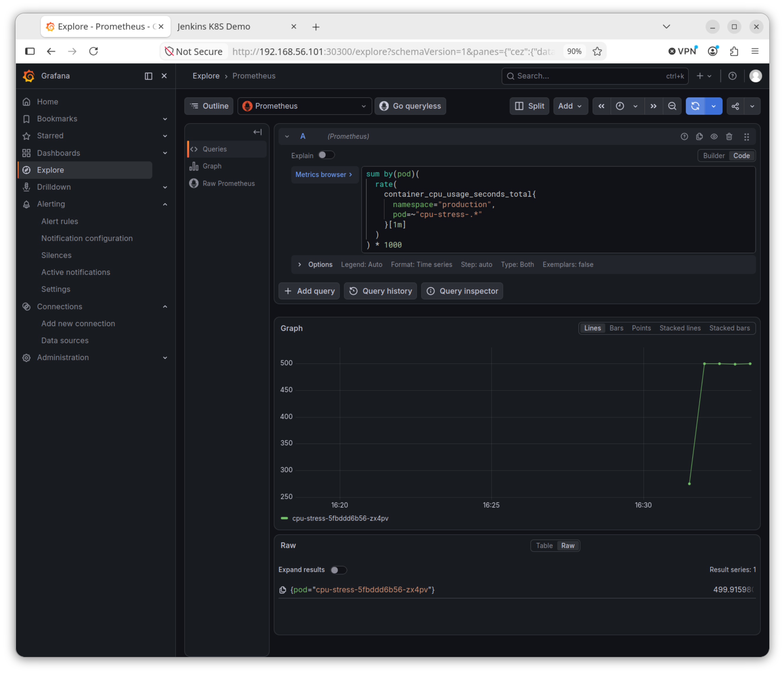Select Bars graph style

click(616, 328)
